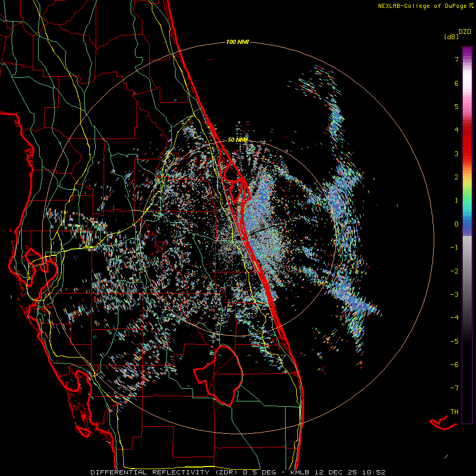Click the -6 tick label on the color scale
The image size is (476, 476).
pyautogui.click(x=454, y=364)
